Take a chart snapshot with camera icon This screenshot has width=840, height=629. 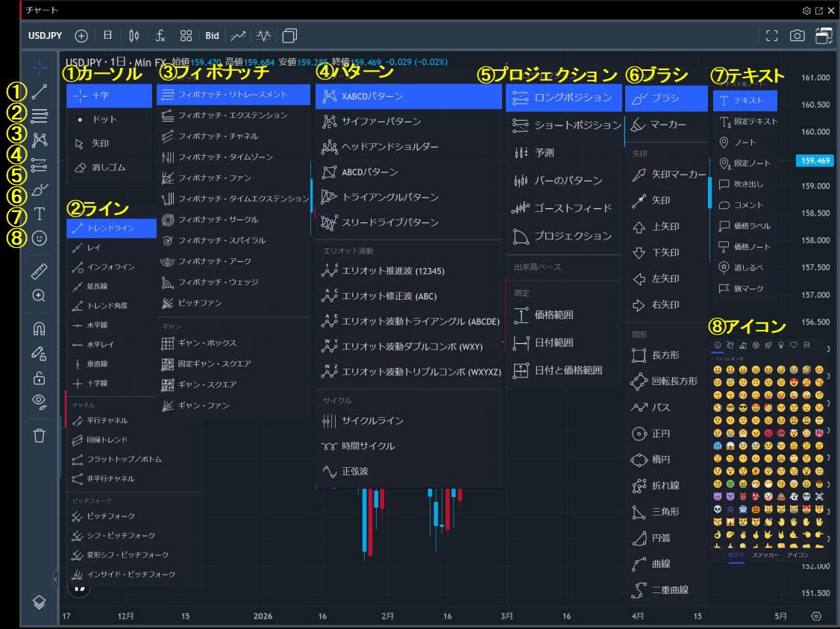(x=797, y=35)
